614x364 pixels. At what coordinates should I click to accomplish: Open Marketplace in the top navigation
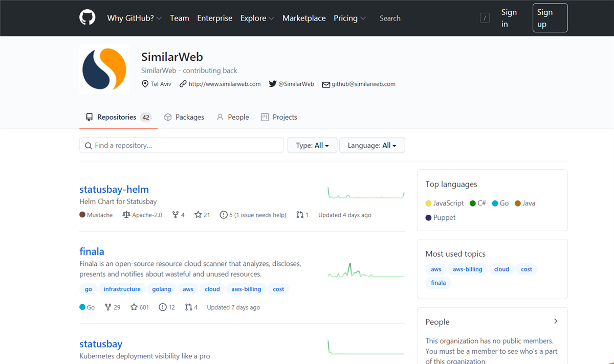click(x=304, y=18)
